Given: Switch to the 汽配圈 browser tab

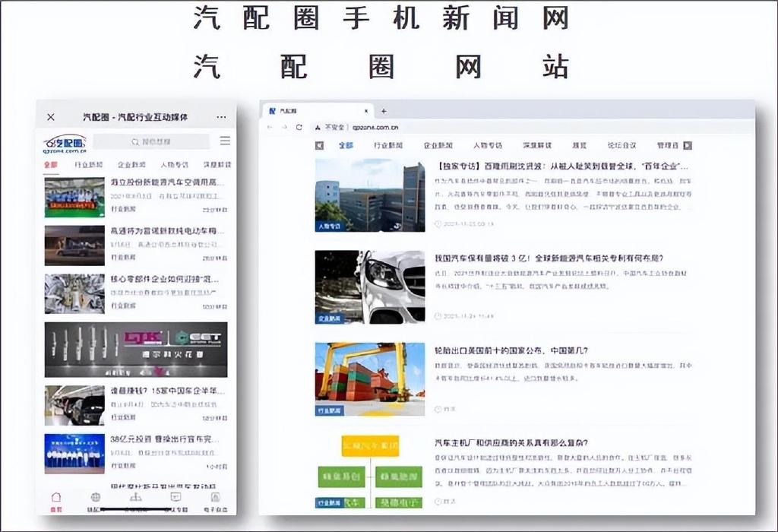Looking at the screenshot, I should point(318,111).
